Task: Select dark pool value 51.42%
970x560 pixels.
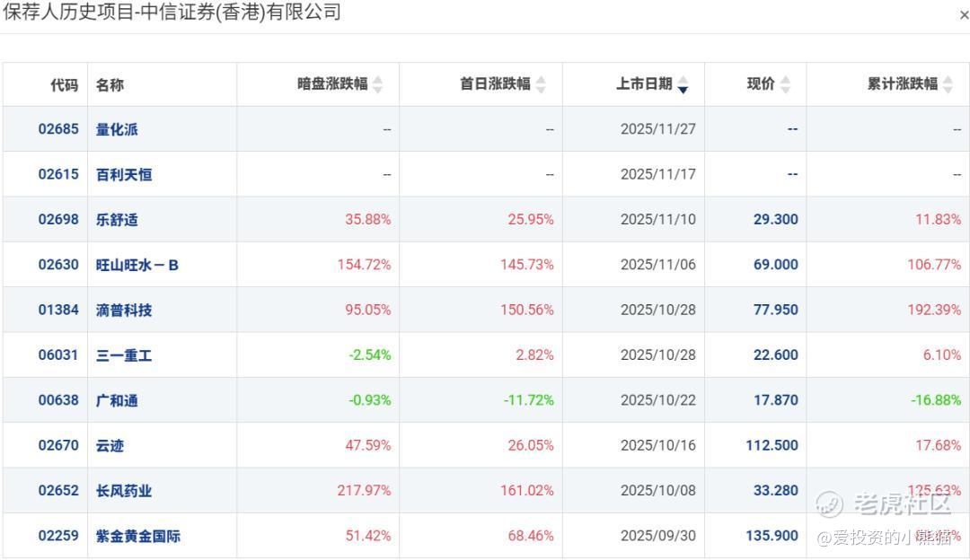Action: [x=368, y=535]
